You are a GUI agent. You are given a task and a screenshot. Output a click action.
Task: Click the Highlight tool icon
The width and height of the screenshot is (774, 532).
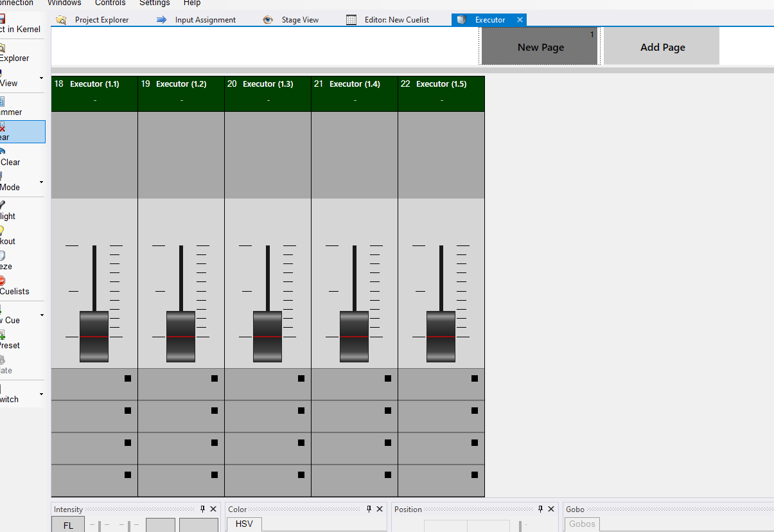tap(3, 205)
